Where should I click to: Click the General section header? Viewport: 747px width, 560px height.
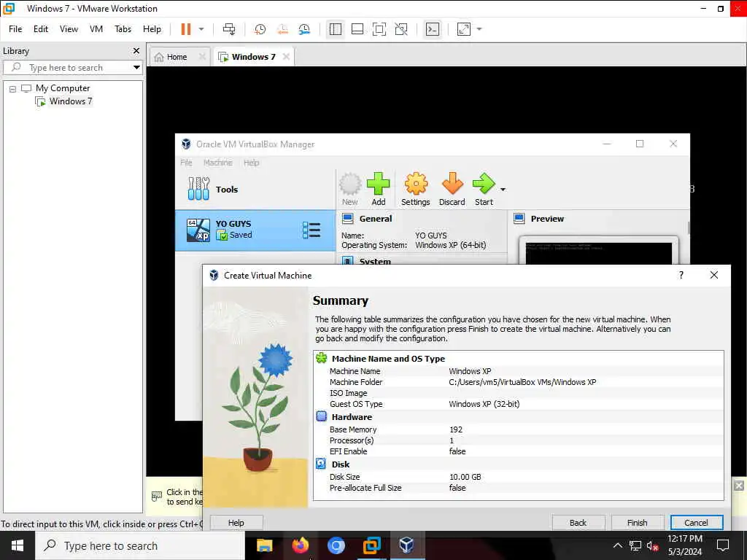pyautogui.click(x=376, y=219)
